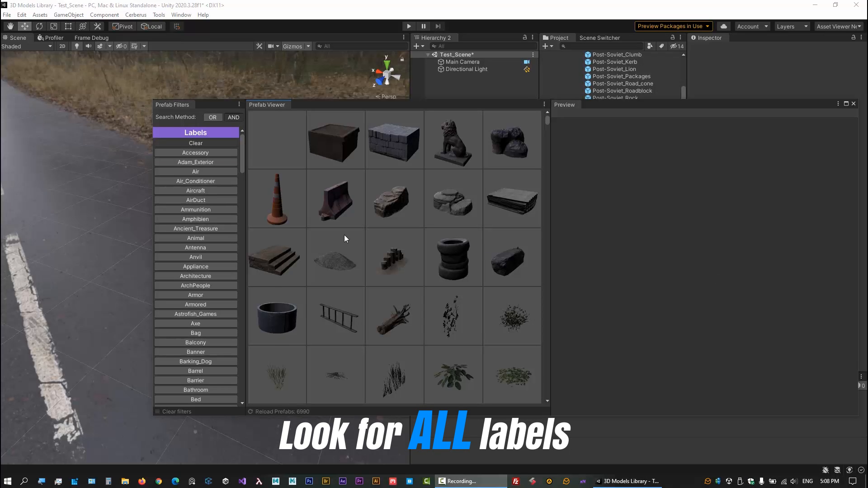The height and width of the screenshot is (488, 868).
Task: Click the scene orientation gizmo
Action: coord(387,75)
